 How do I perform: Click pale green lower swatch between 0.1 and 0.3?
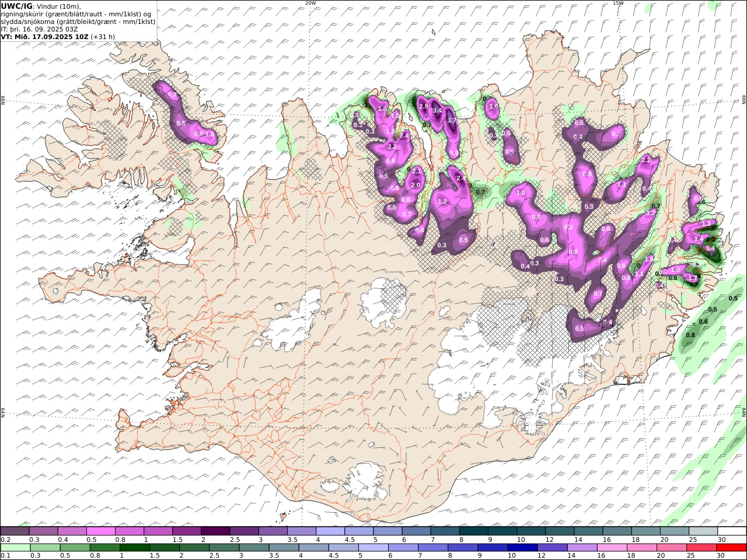click(16, 547)
